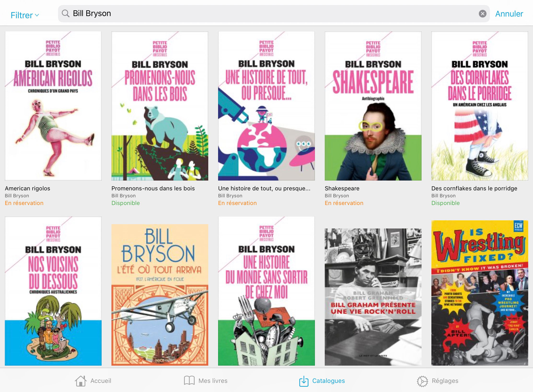Open Des cornflakes dans le porridge cover
533x392 pixels.
pyautogui.click(x=480, y=106)
